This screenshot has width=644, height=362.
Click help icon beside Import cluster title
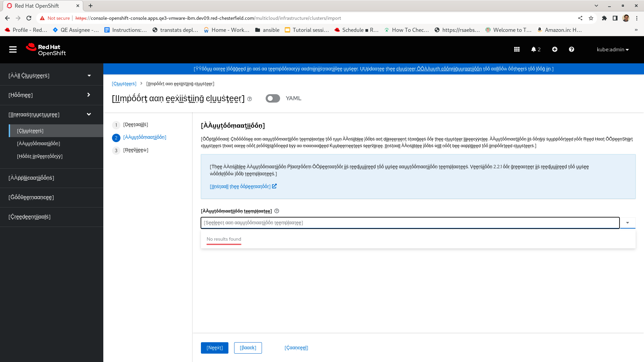tap(250, 99)
